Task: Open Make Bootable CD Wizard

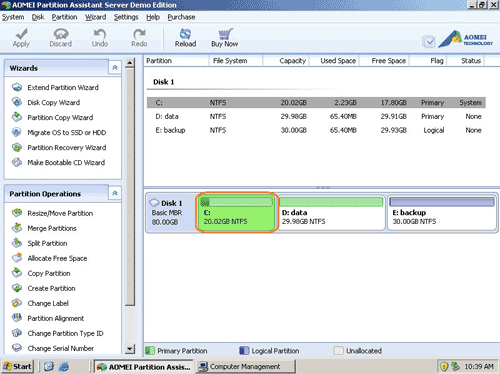Action: click(66, 163)
